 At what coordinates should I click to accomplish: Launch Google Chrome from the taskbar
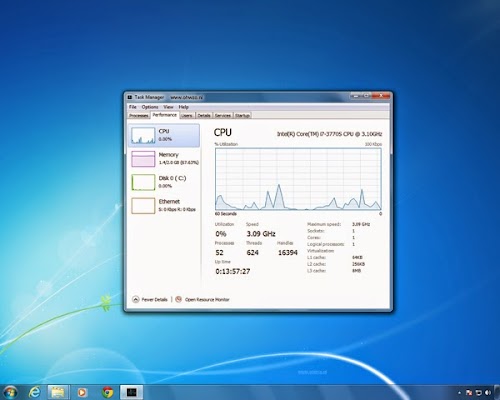pyautogui.click(x=107, y=392)
